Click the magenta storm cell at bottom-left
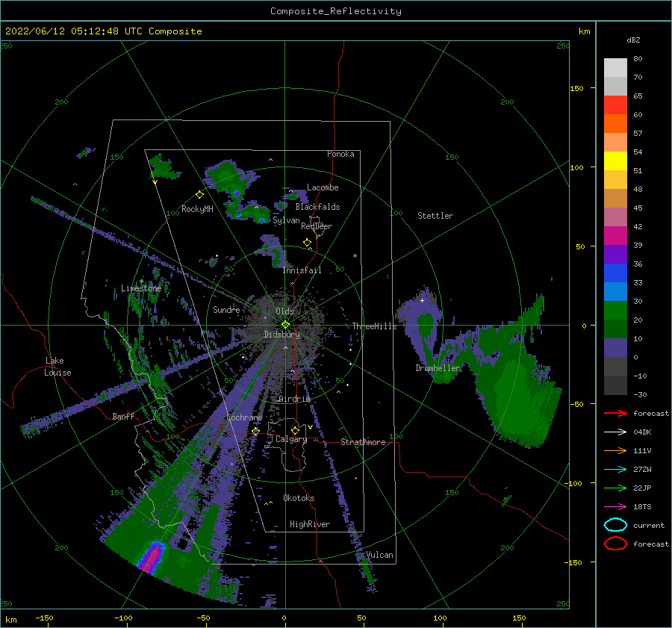The width and height of the screenshot is (672, 628). 152,557
